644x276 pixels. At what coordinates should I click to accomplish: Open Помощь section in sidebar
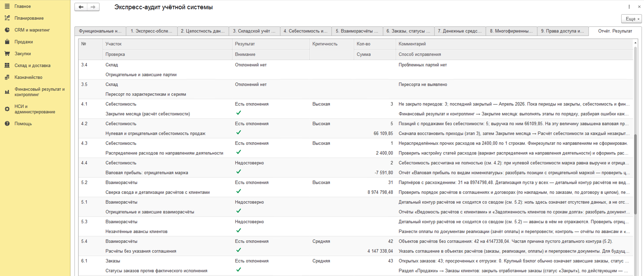click(x=23, y=124)
